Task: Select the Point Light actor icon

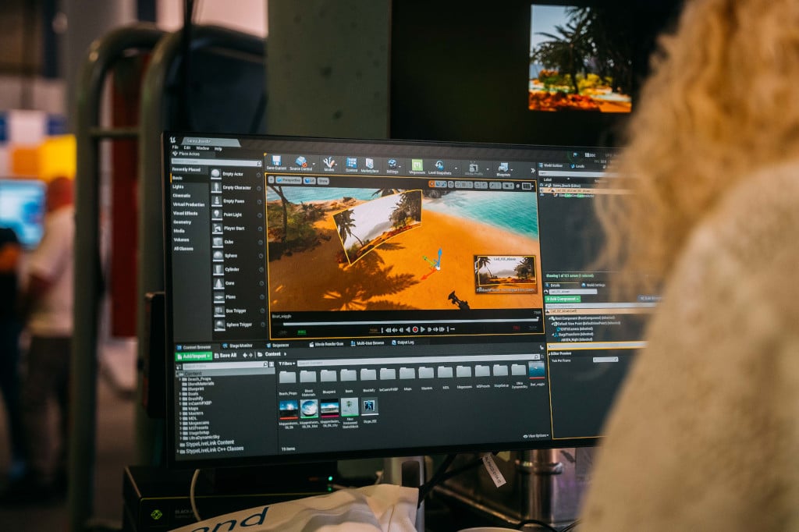Action: tap(218, 215)
